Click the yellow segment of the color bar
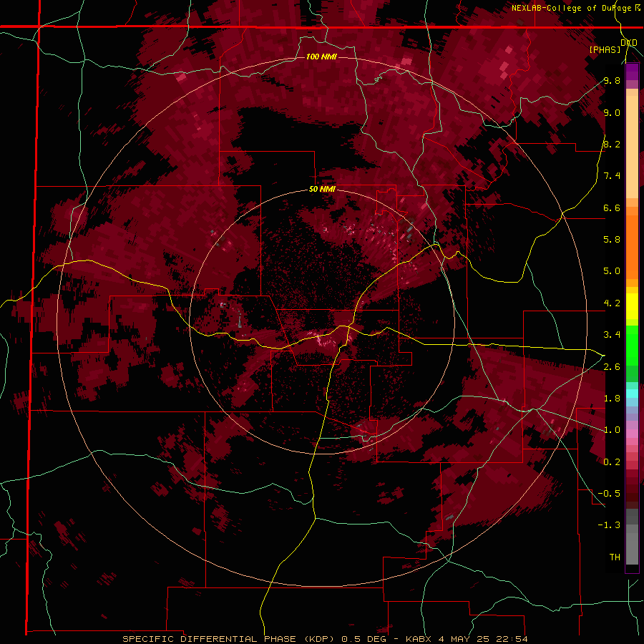The height and width of the screenshot is (644, 644). click(x=632, y=306)
